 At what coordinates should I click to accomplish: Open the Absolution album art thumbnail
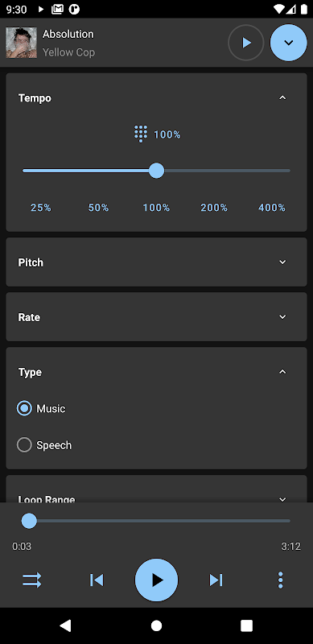pos(22,43)
